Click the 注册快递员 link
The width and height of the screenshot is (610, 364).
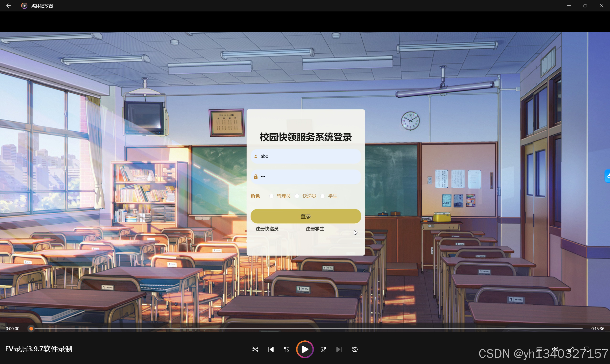[267, 229]
